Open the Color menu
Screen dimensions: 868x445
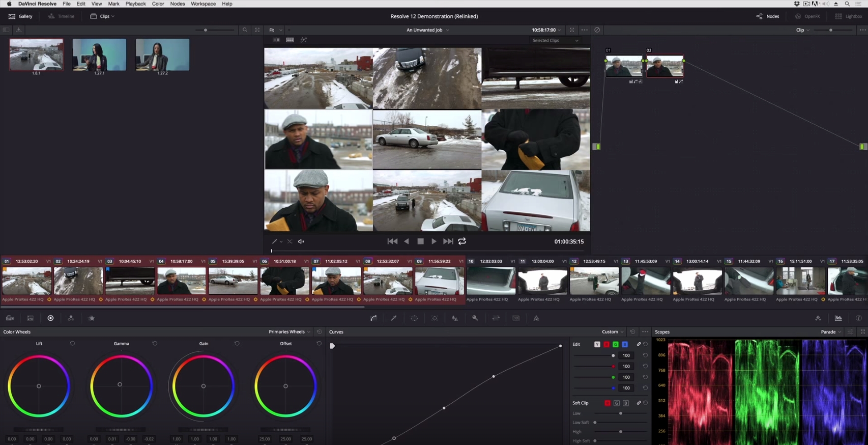pos(158,4)
